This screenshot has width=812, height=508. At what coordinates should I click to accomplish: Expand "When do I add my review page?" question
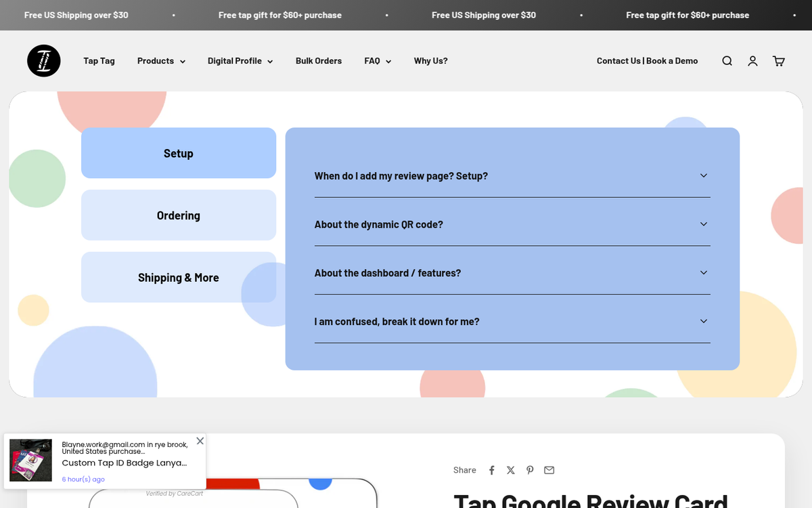[512, 176]
